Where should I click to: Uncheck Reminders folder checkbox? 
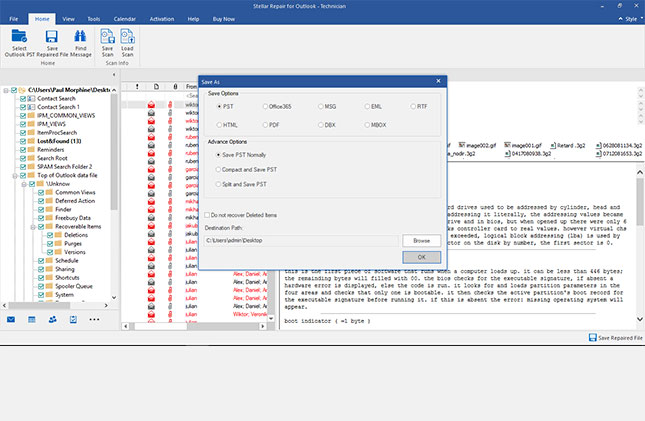coord(23,150)
